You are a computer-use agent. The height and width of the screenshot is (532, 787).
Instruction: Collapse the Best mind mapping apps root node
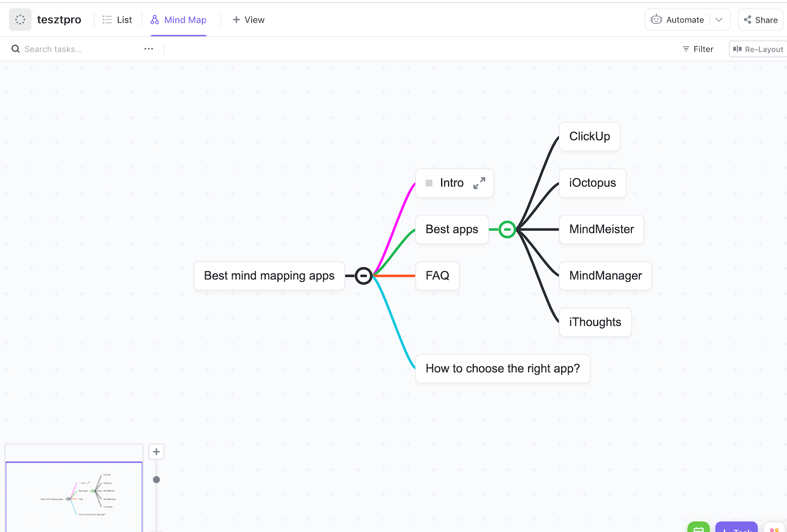363,276
